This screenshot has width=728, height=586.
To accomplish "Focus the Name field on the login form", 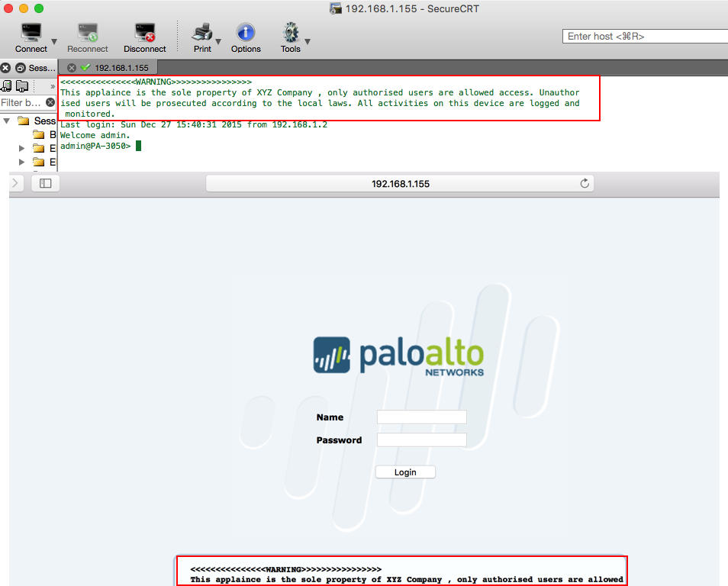I will tap(421, 417).
